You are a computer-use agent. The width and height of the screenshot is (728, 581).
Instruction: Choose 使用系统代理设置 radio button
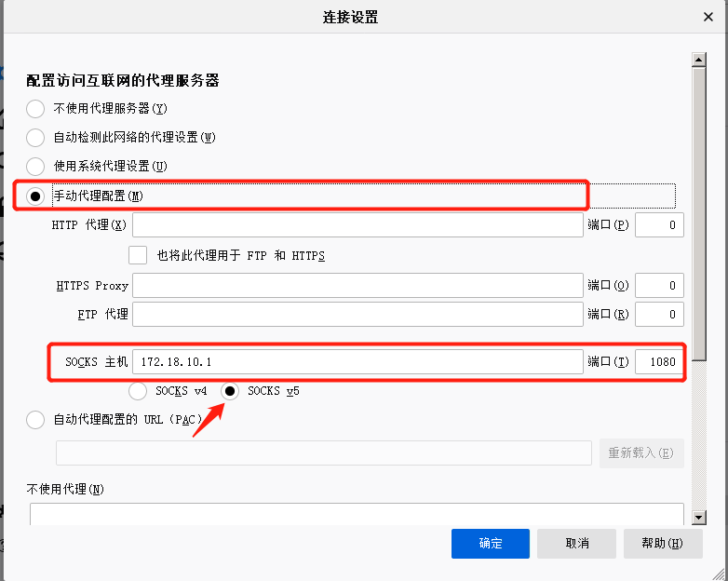pyautogui.click(x=35, y=167)
